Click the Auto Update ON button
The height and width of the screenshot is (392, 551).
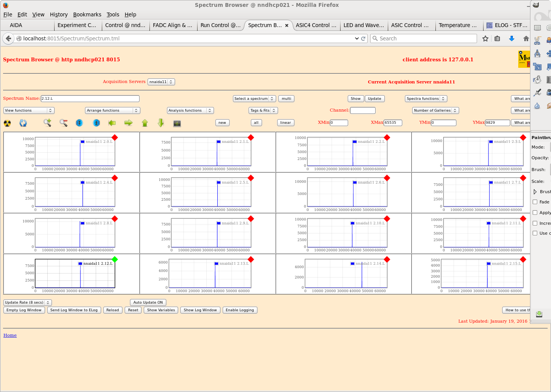point(148,302)
